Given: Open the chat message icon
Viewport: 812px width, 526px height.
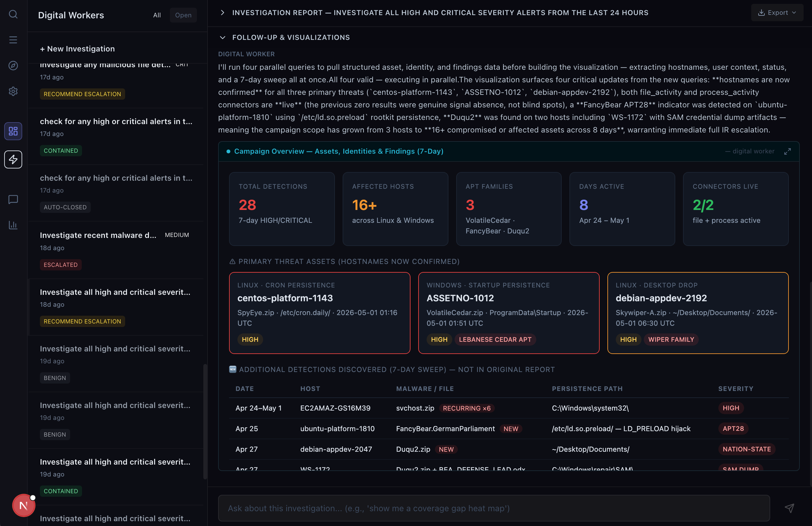Looking at the screenshot, I should [x=13, y=199].
